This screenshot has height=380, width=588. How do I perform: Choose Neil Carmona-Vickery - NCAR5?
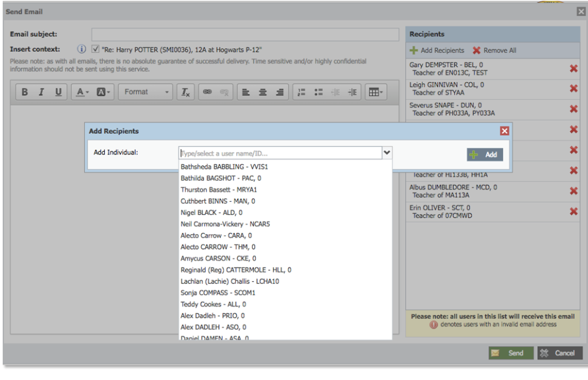285,224
